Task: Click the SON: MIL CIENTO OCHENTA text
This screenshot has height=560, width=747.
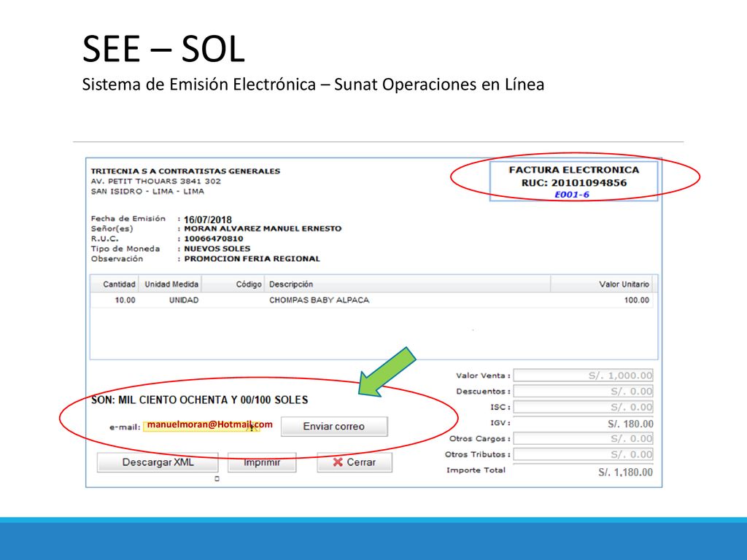Action: point(200,400)
